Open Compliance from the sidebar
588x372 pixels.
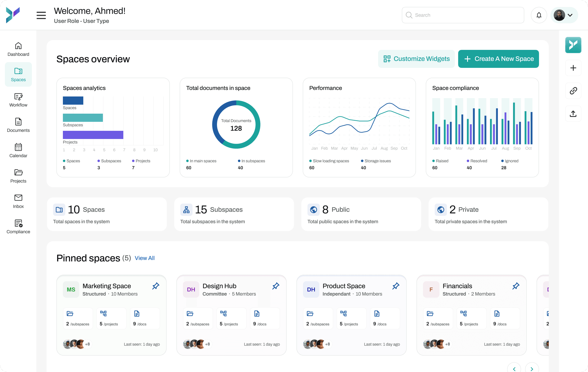18,227
